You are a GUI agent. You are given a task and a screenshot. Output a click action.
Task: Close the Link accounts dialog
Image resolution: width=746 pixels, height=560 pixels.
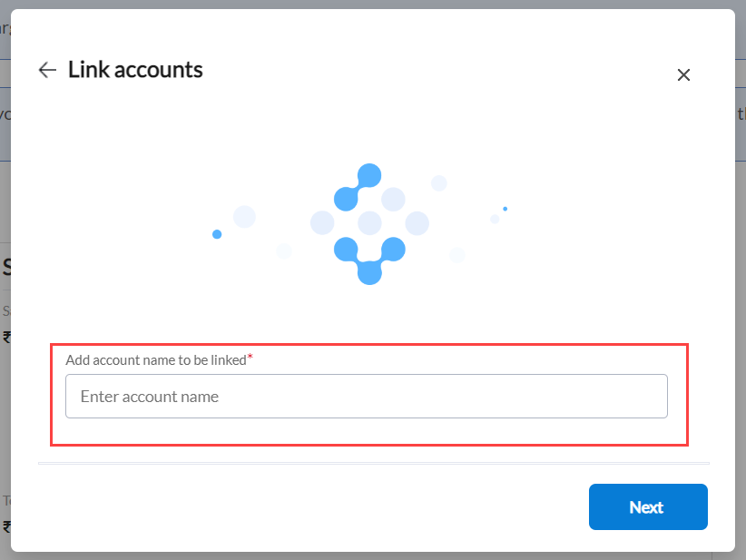click(683, 74)
